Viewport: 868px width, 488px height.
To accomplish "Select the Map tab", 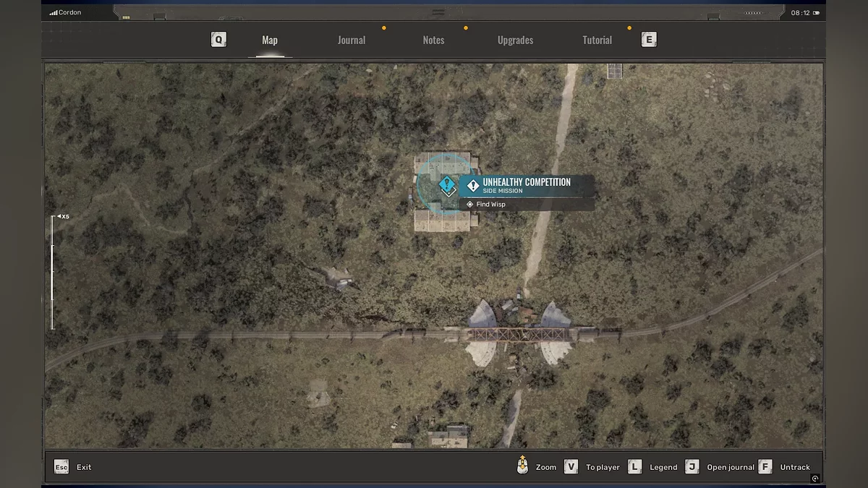I will click(270, 40).
